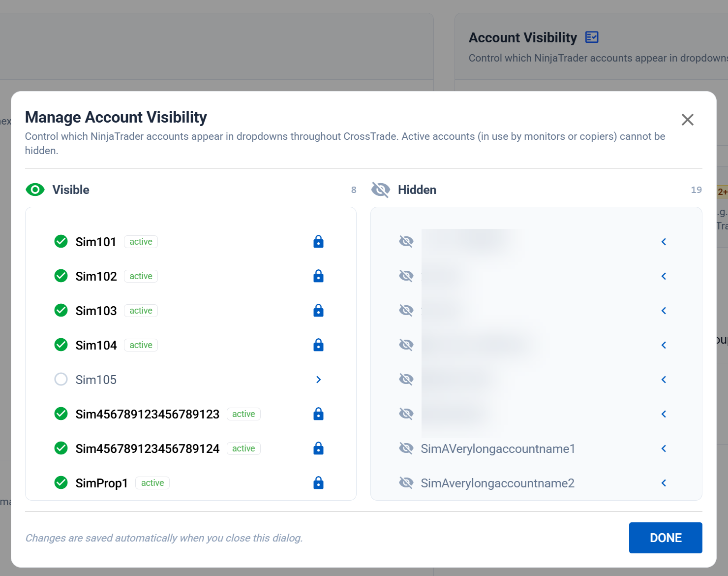Viewport: 728px width, 576px height.
Task: Click the Account Visibility checklist icon
Action: point(592,37)
